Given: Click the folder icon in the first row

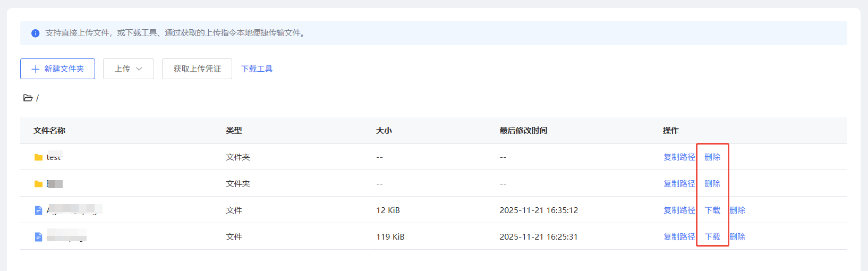Looking at the screenshot, I should tap(38, 157).
